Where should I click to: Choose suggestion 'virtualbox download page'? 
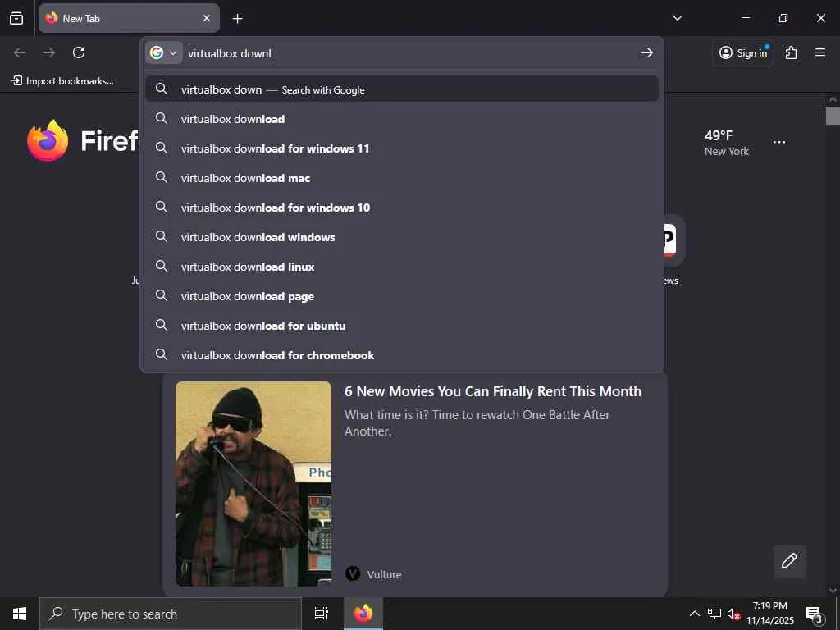402,295
